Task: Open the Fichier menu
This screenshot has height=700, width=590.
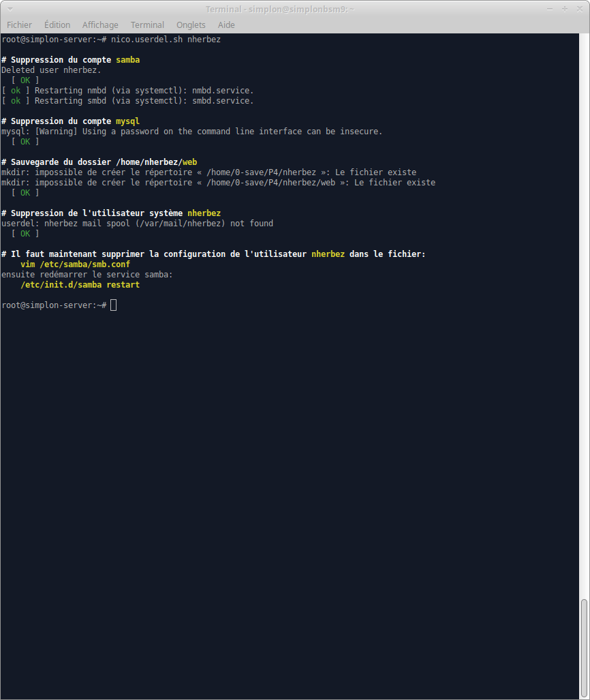Action: (19, 25)
